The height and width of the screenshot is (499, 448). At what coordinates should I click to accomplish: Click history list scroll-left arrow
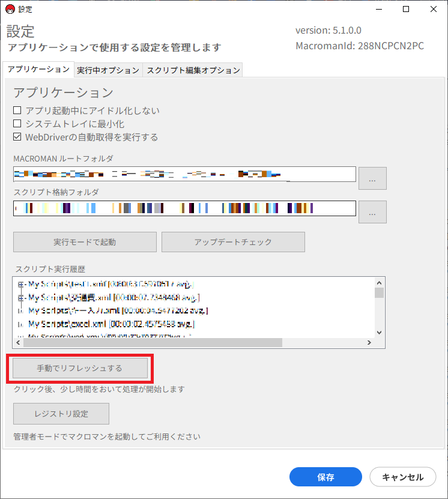click(x=18, y=343)
